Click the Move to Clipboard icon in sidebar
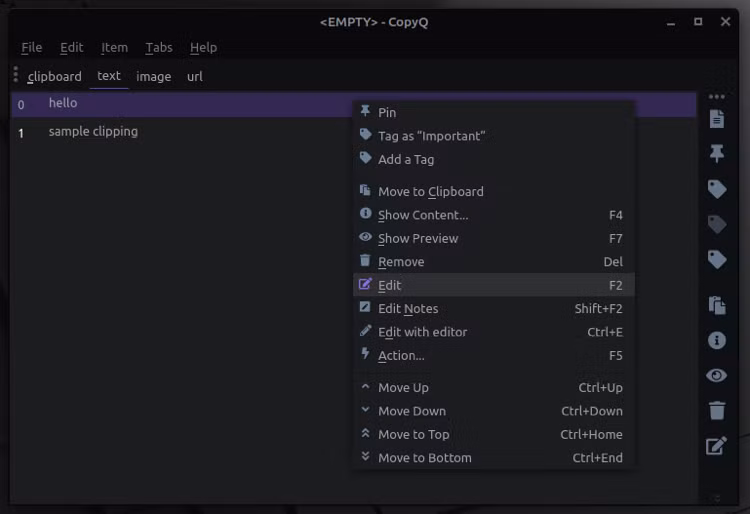The height and width of the screenshot is (514, 750). point(717,305)
